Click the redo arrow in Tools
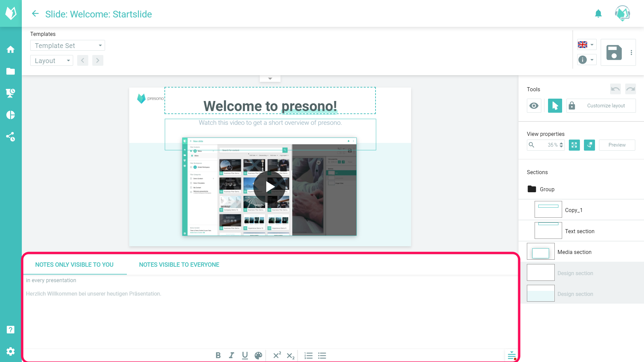 click(630, 89)
